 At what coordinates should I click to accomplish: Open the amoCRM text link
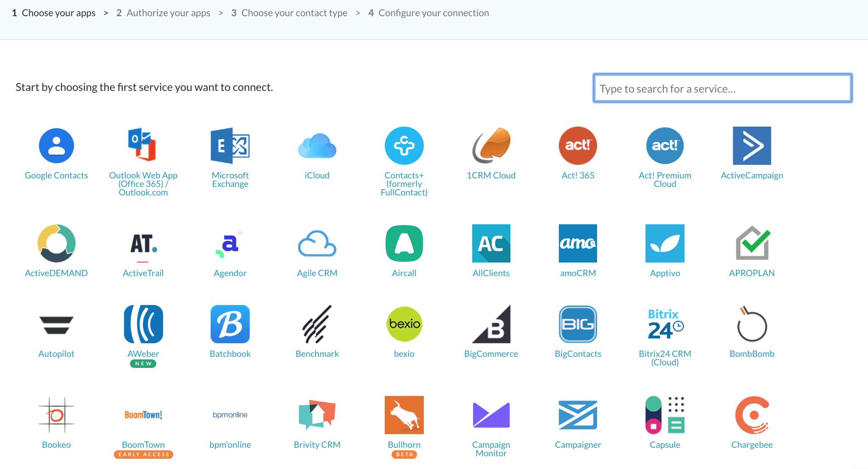pyautogui.click(x=578, y=273)
